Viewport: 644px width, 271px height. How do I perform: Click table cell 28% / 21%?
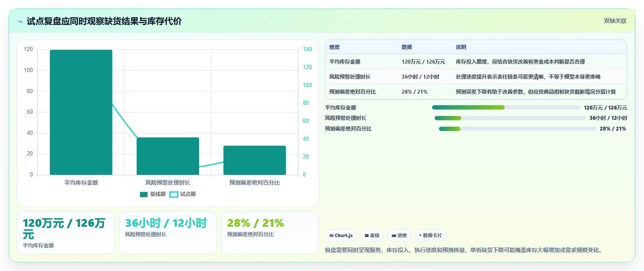tap(414, 92)
